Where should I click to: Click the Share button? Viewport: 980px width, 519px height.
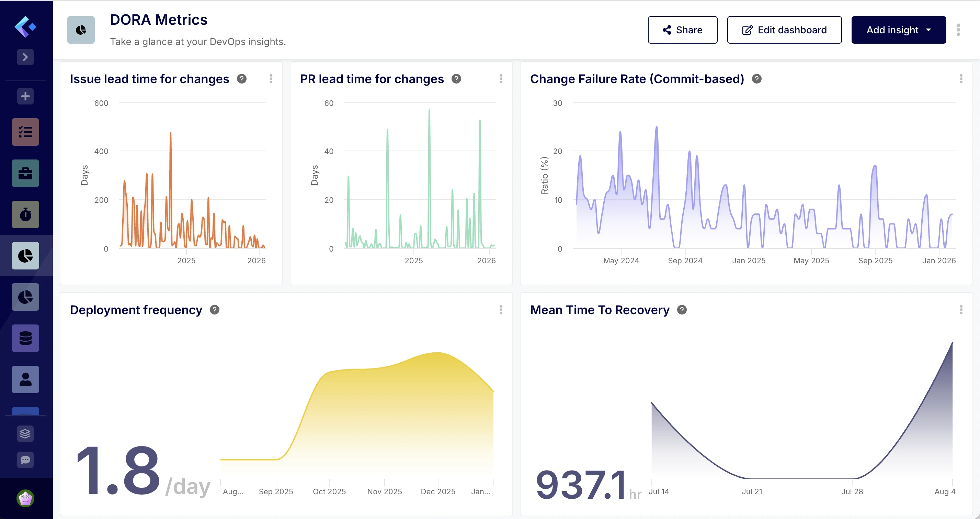tap(683, 30)
